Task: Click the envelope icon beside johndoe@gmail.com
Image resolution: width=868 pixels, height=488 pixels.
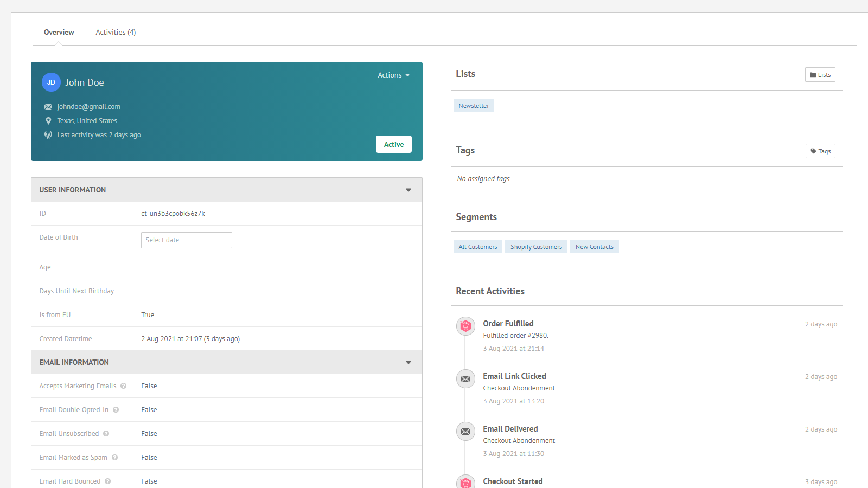Action: (48, 107)
